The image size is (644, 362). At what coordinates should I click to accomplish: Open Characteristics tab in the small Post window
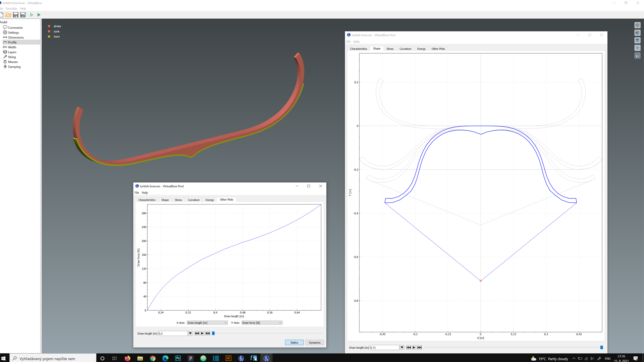[147, 200]
